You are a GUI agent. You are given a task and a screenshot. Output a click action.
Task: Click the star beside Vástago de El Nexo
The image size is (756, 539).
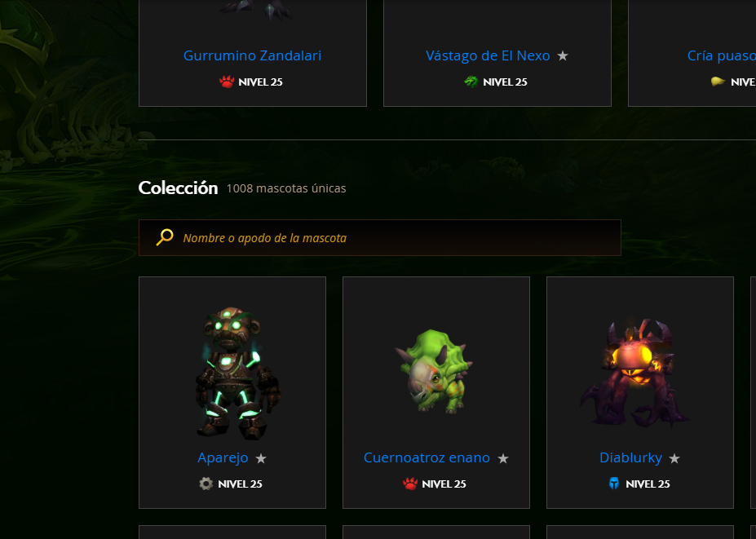pos(563,56)
